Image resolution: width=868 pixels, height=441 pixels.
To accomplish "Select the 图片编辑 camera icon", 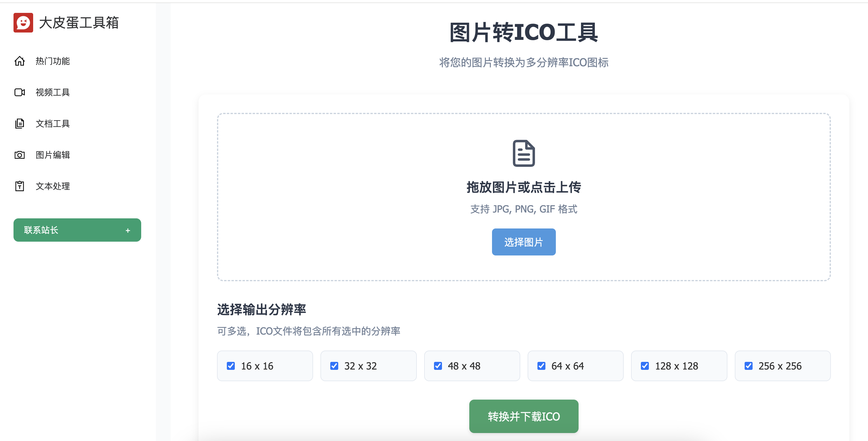I will (x=20, y=155).
